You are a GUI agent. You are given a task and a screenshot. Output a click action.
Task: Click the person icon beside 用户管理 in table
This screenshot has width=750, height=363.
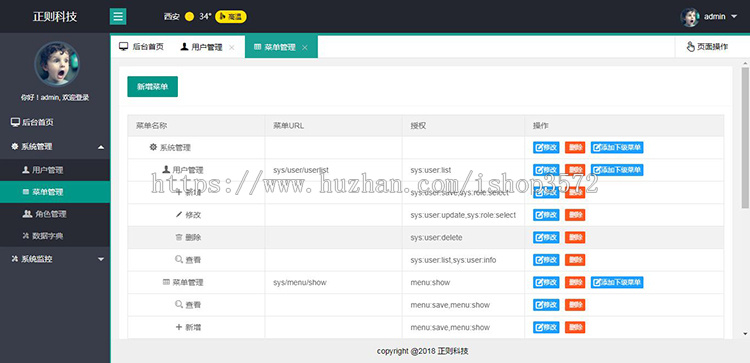coord(166,169)
